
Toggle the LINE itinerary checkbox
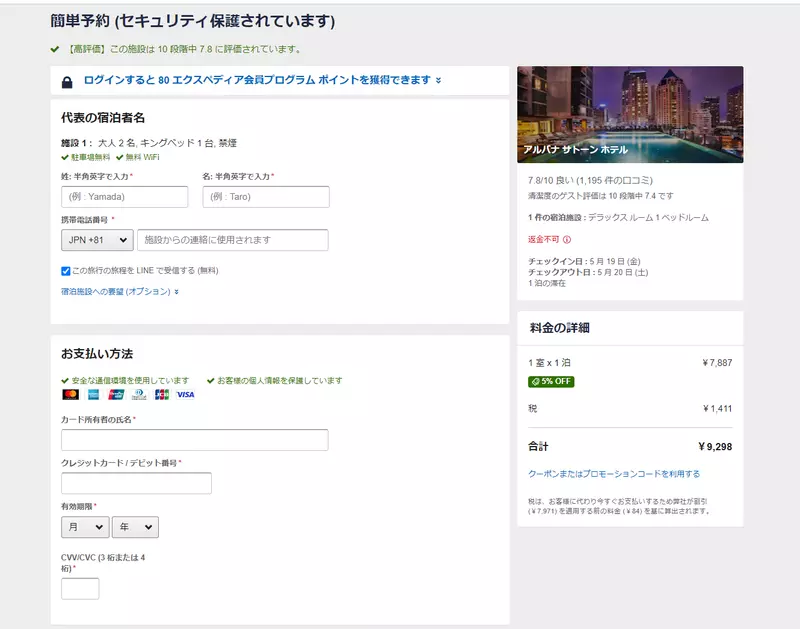pos(65,271)
